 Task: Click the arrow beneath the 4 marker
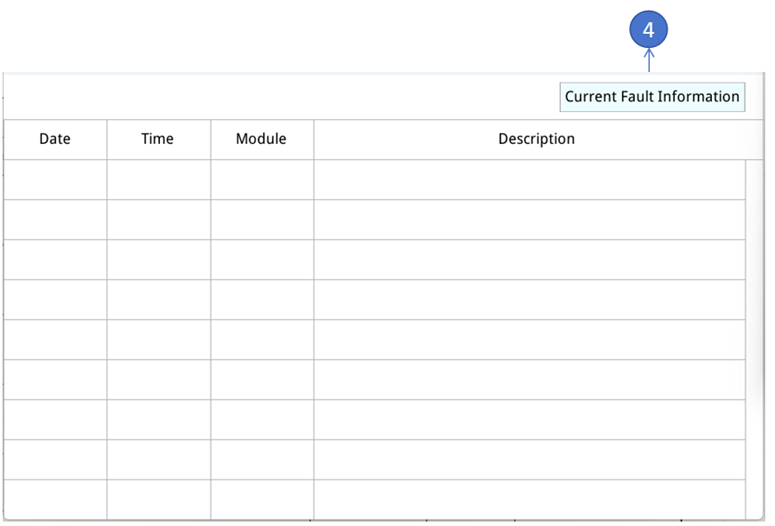649,62
